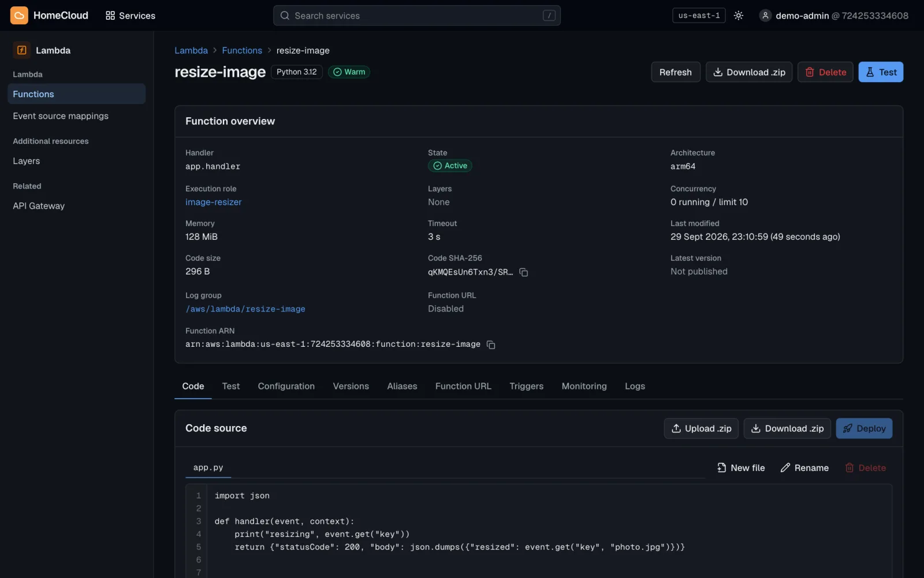The height and width of the screenshot is (578, 924).
Task: Click Download .zip in Code source
Action: pyautogui.click(x=787, y=428)
